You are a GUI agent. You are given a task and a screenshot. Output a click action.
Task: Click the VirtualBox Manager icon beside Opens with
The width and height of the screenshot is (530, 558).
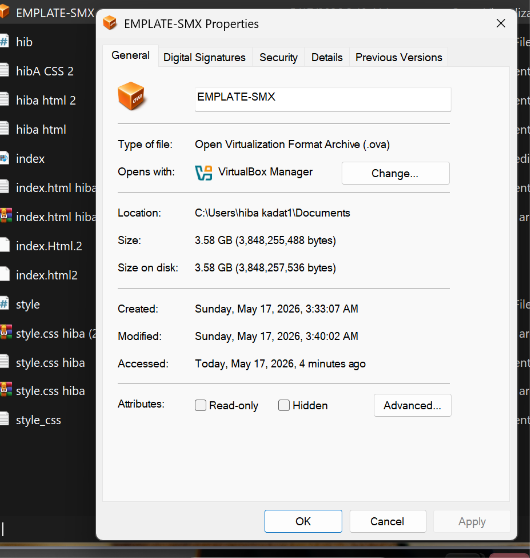point(204,173)
